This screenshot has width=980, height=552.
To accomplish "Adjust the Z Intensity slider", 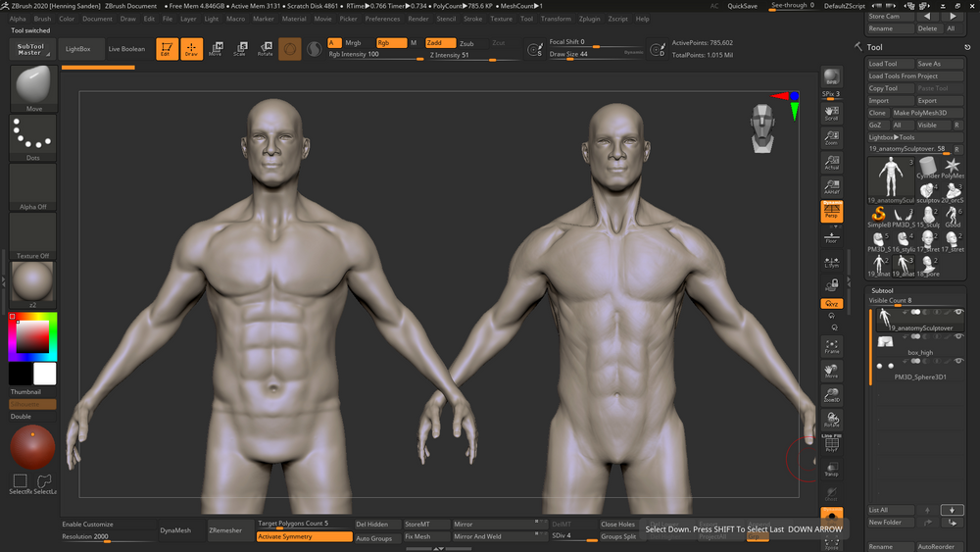I will pyautogui.click(x=473, y=56).
